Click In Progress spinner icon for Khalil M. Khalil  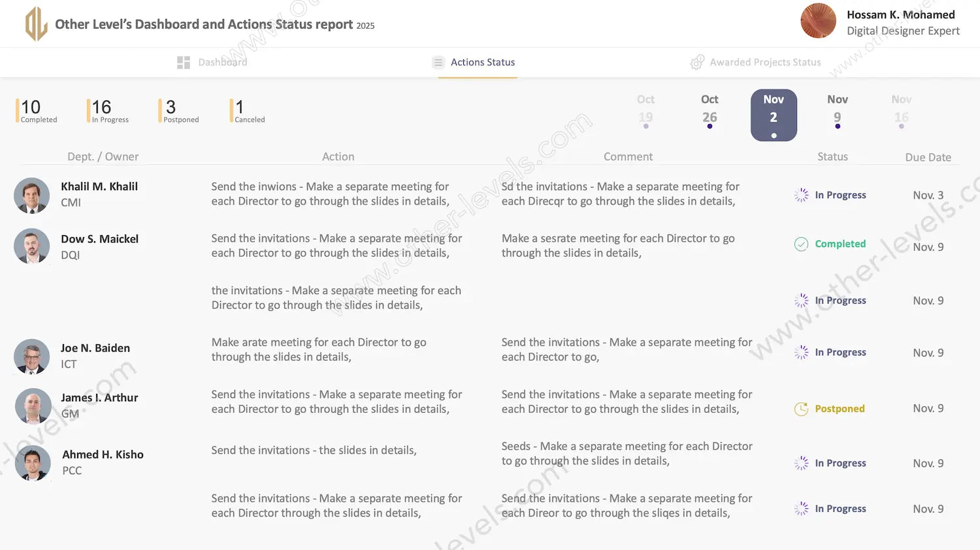pos(801,195)
